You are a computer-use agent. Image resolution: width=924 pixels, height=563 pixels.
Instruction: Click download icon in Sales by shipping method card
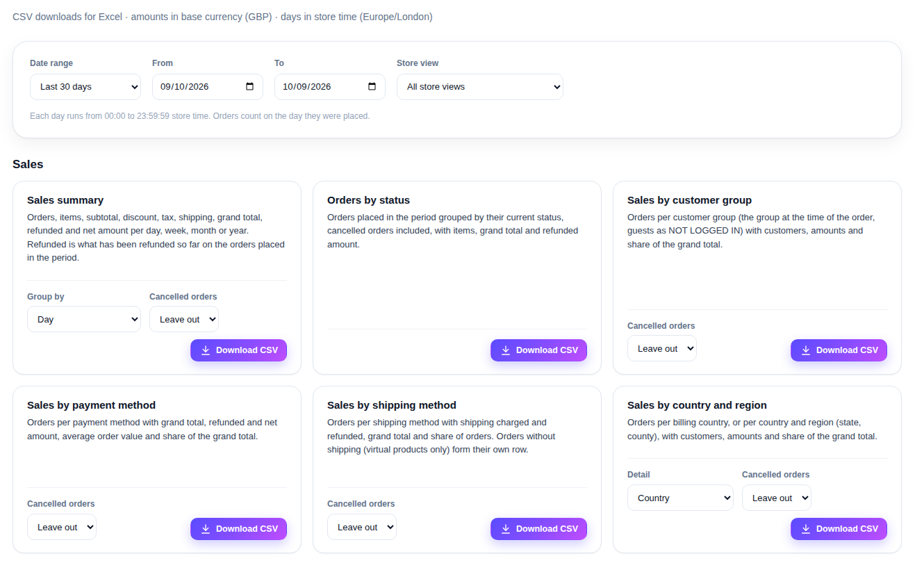pos(506,529)
